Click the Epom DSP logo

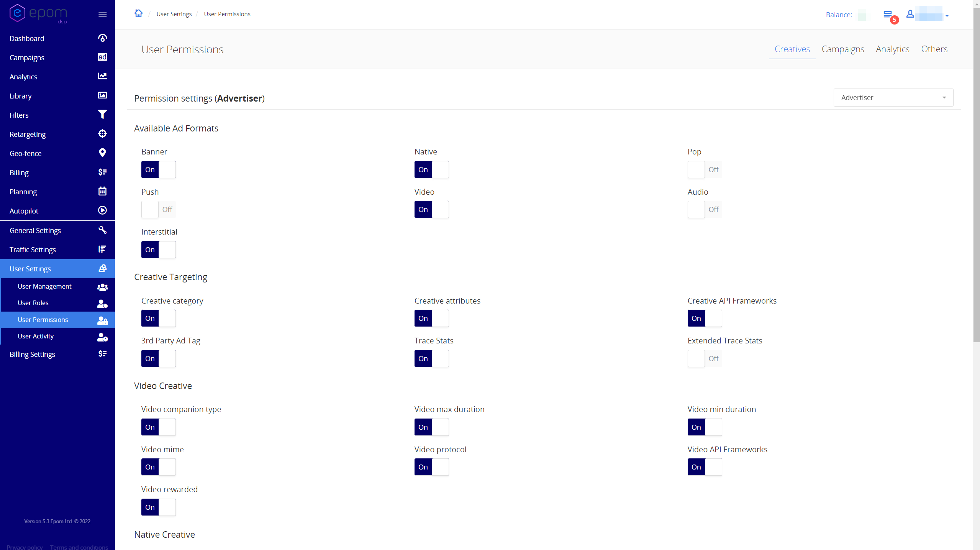tap(38, 14)
